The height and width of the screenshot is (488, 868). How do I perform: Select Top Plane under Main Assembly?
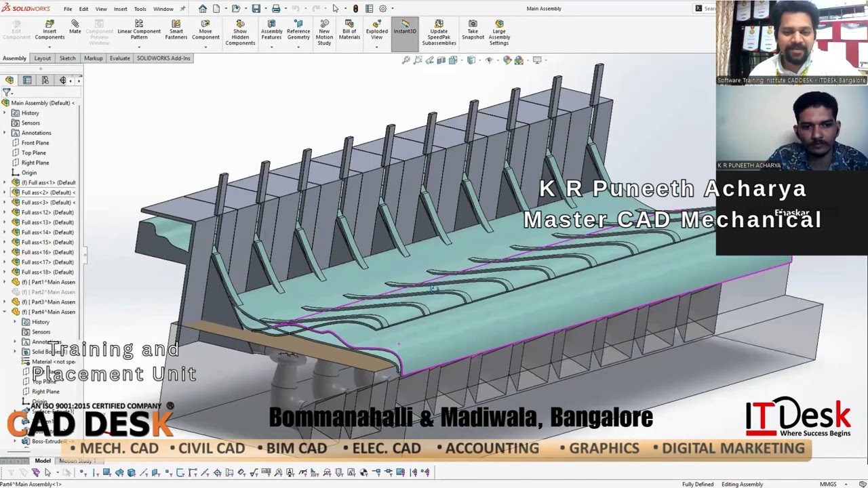pyautogui.click(x=34, y=152)
